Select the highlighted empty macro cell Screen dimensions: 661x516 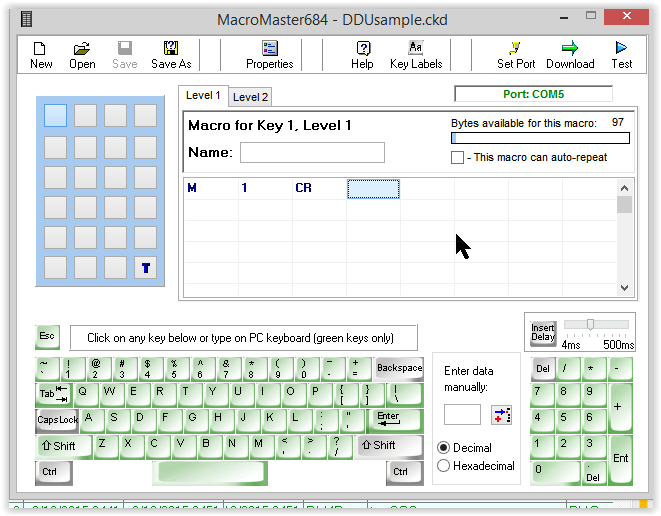point(373,188)
